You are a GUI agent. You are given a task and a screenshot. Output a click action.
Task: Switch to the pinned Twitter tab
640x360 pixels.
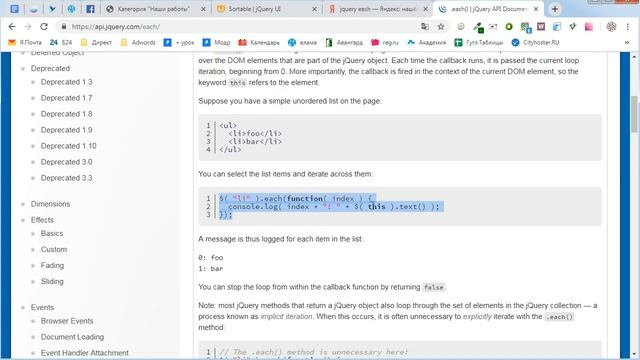tap(52, 9)
